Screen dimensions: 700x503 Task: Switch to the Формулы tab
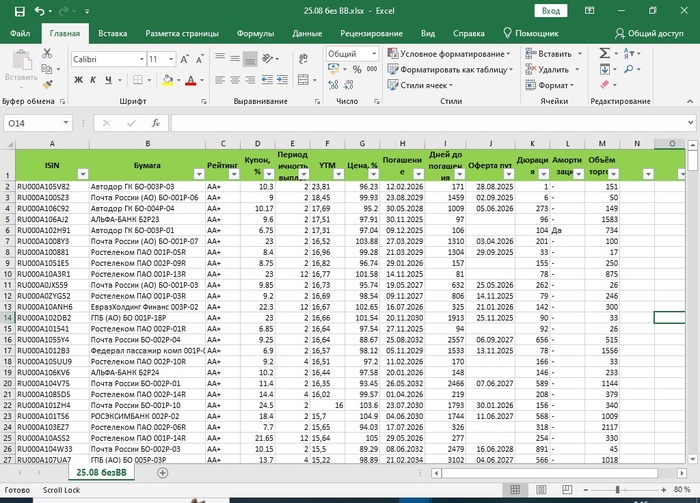point(255,33)
